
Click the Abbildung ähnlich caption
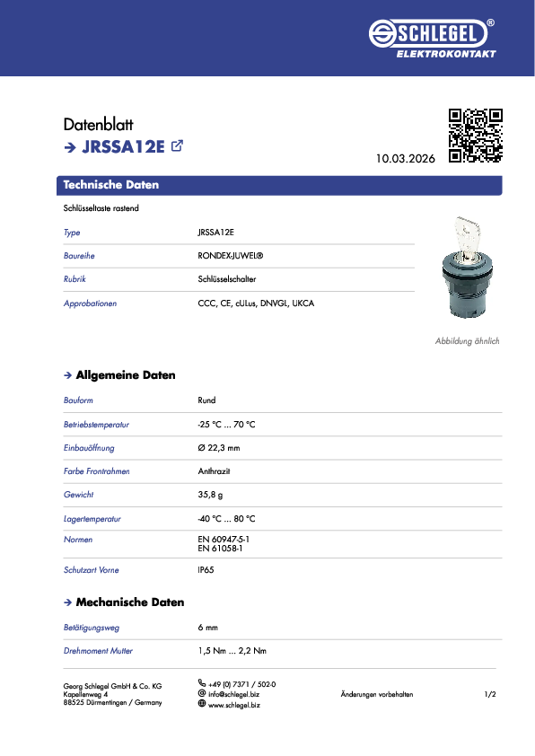(x=467, y=341)
